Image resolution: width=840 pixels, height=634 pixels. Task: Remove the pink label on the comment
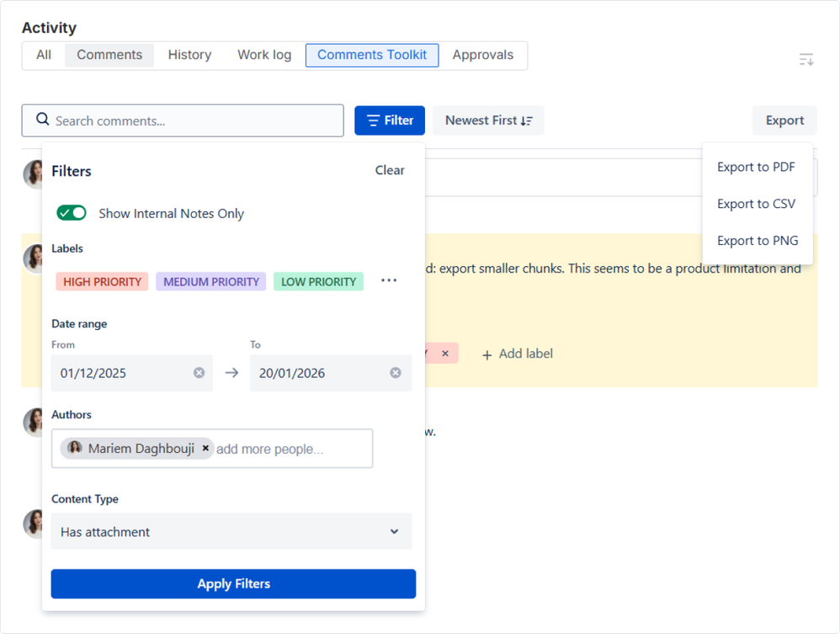pyautogui.click(x=444, y=353)
